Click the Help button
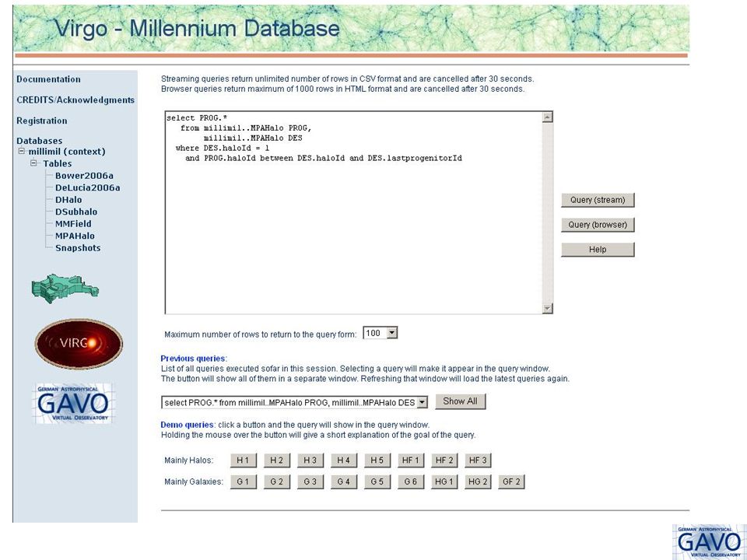Viewport: 747px width, 560px height. pos(598,250)
